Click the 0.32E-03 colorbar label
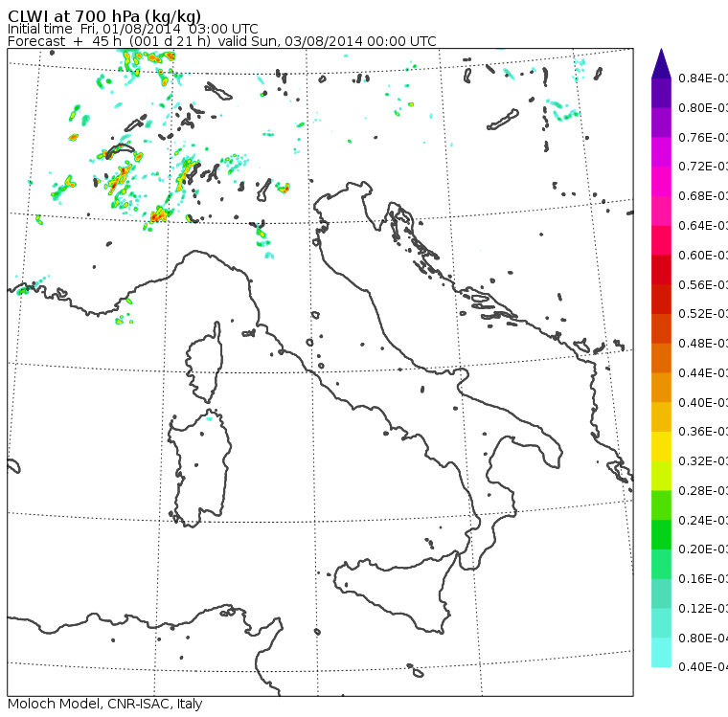The image size is (728, 717). pyautogui.click(x=703, y=461)
